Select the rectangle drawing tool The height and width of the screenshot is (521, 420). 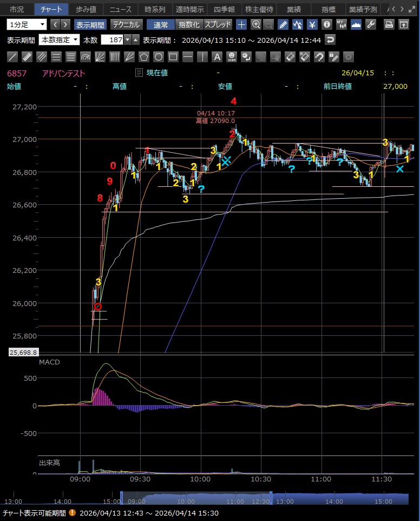coord(173,57)
